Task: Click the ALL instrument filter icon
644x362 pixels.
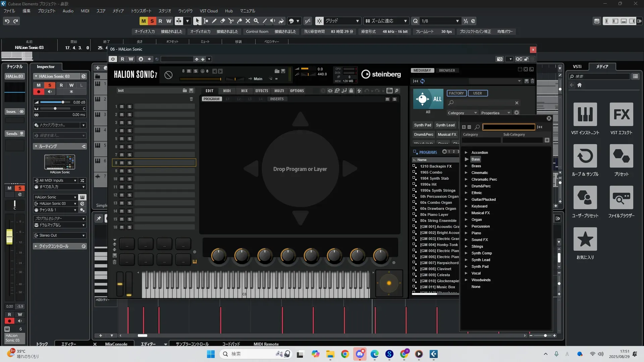Action: tap(428, 99)
